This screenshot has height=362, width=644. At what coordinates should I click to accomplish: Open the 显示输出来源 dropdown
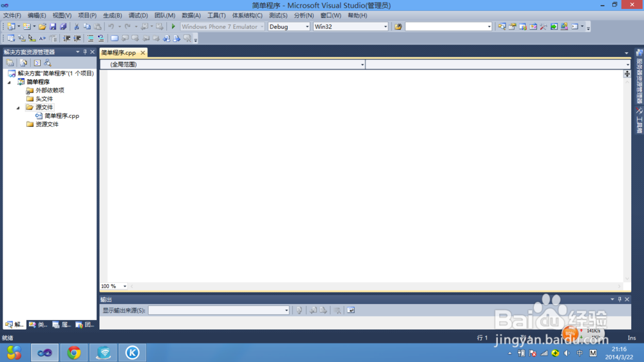pos(287,310)
